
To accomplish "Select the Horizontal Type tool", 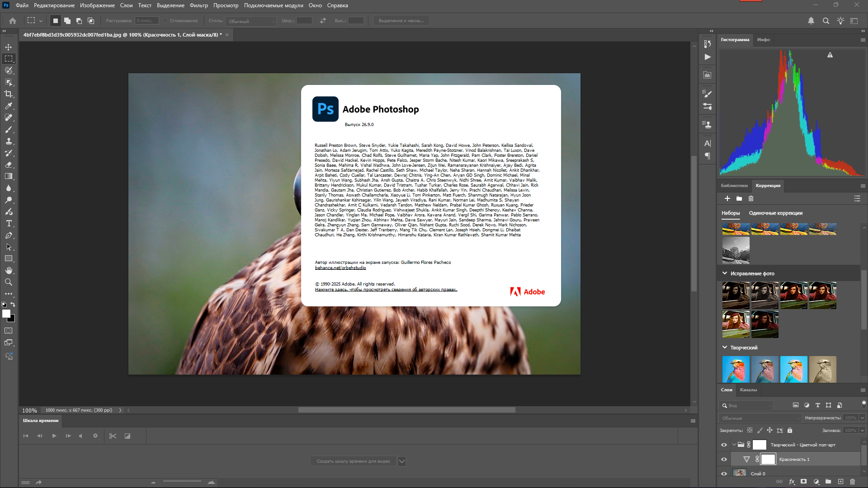I will click(9, 223).
